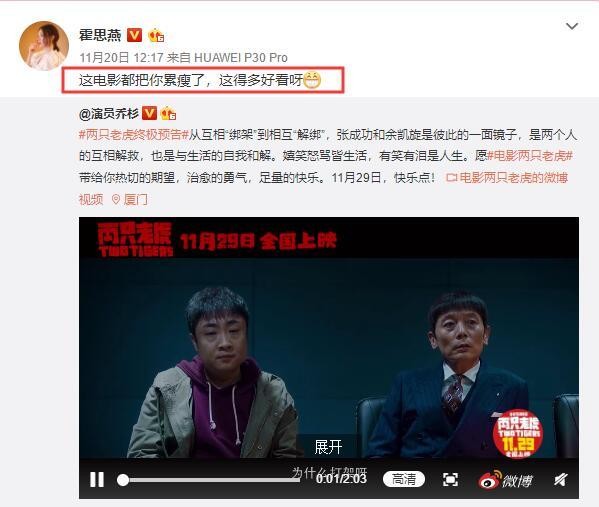Enter fullscreen video mode
This screenshot has width=599, height=507.
[450, 479]
